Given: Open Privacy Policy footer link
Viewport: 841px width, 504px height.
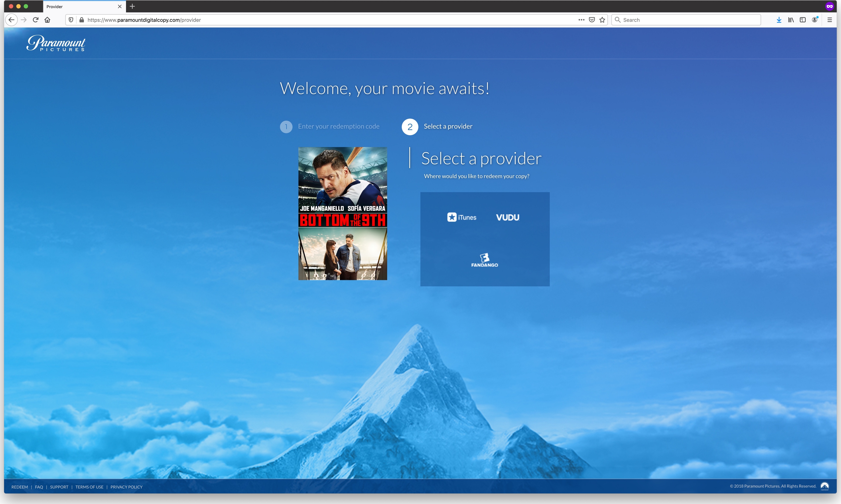Looking at the screenshot, I should pos(126,487).
